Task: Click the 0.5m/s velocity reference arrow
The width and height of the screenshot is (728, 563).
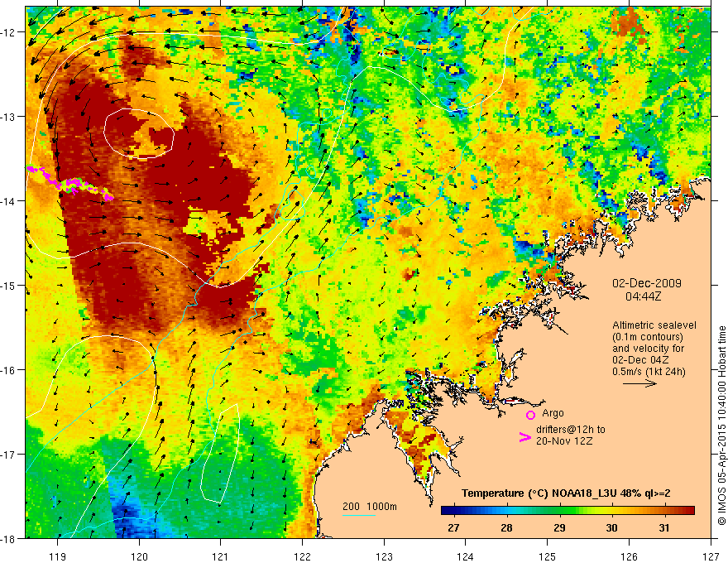Action: coord(639,383)
